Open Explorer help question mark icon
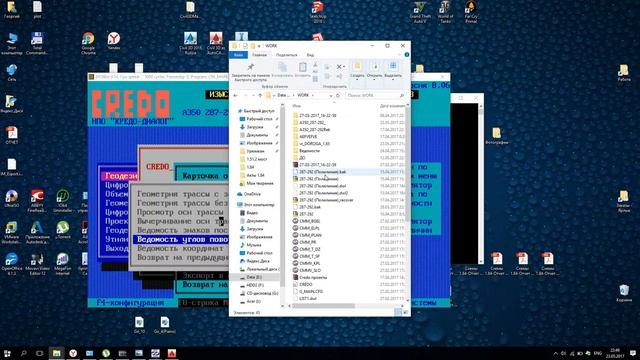 point(407,55)
